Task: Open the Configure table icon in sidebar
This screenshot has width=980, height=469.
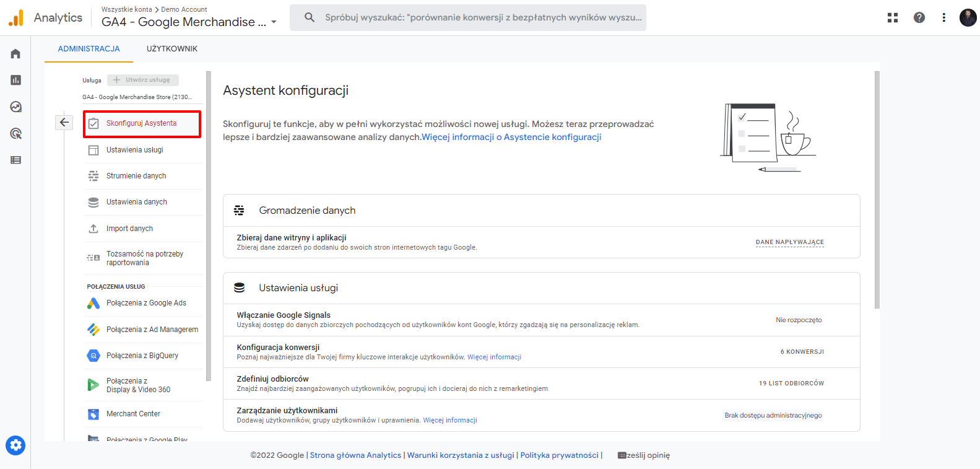Action: [15, 160]
